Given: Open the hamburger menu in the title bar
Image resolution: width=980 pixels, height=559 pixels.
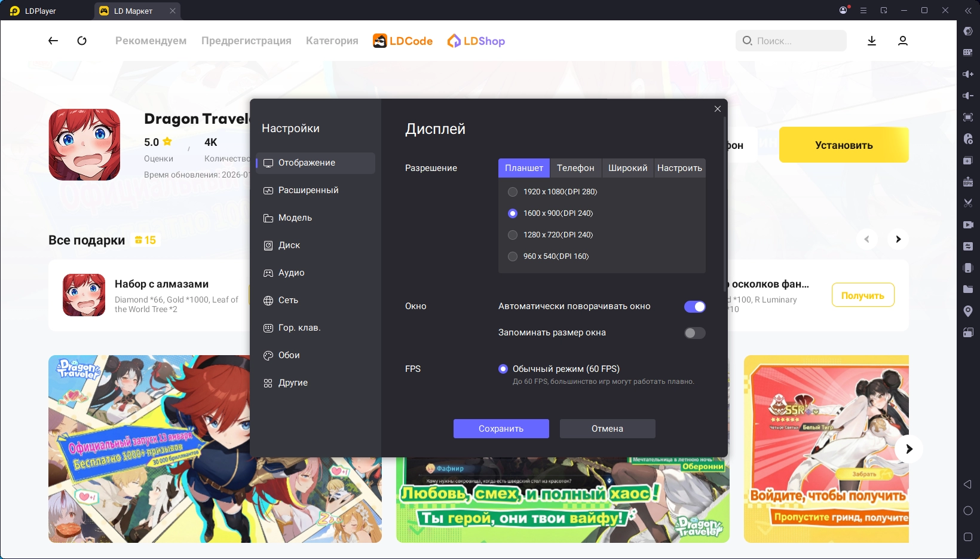Looking at the screenshot, I should (x=863, y=10).
